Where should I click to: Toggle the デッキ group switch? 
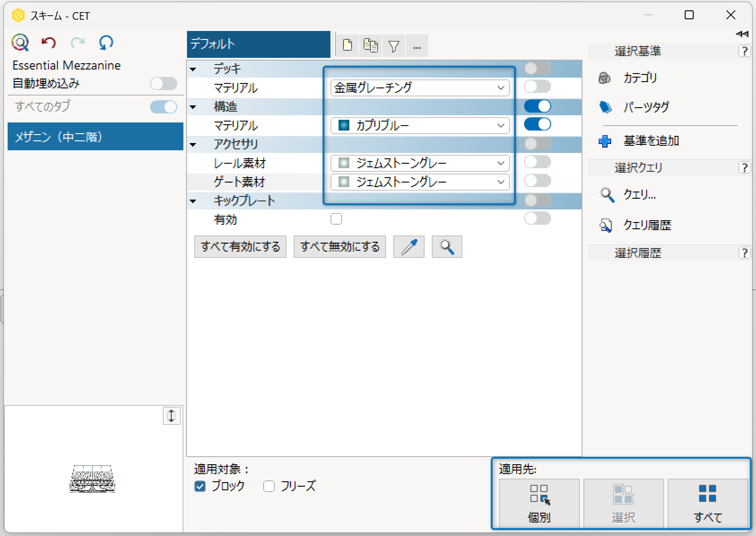coord(538,69)
